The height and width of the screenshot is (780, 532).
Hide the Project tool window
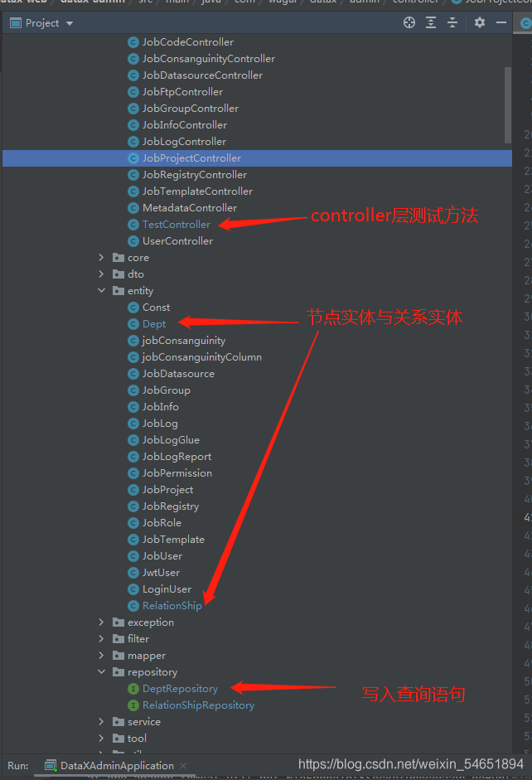pos(501,22)
